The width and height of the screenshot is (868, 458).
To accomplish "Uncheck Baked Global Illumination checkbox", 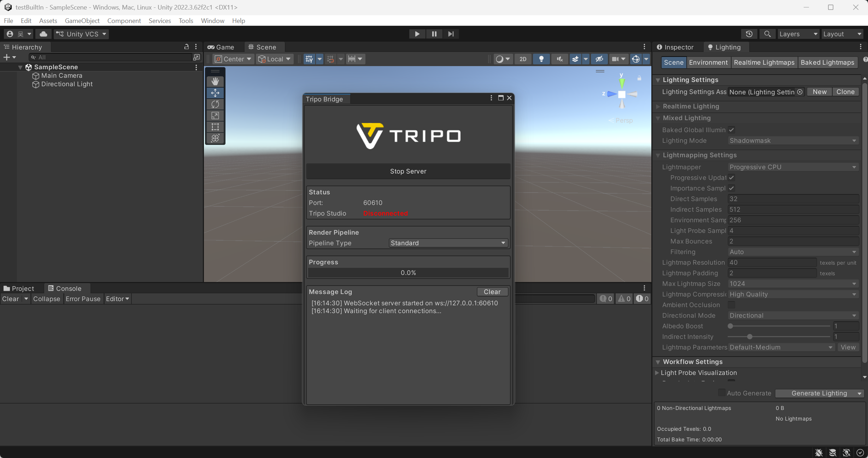I will [x=732, y=130].
